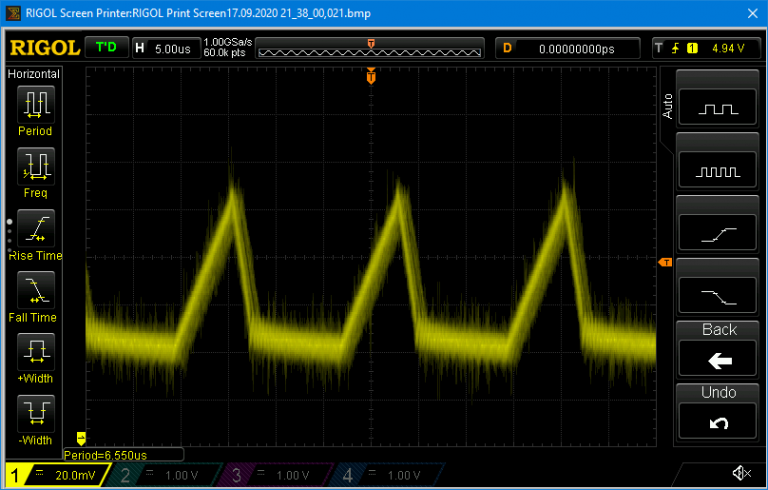The height and width of the screenshot is (490, 768).
Task: Select the multi-pulse waveform softkey
Action: click(718, 171)
